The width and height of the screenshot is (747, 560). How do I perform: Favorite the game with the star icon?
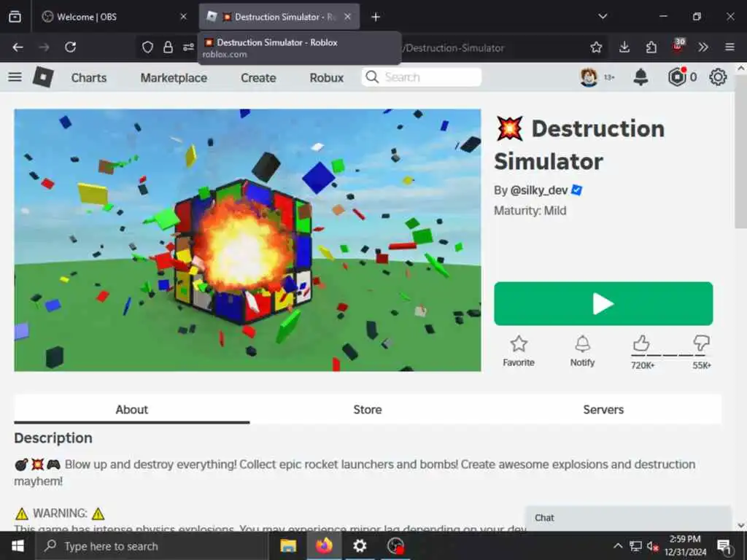tap(519, 343)
